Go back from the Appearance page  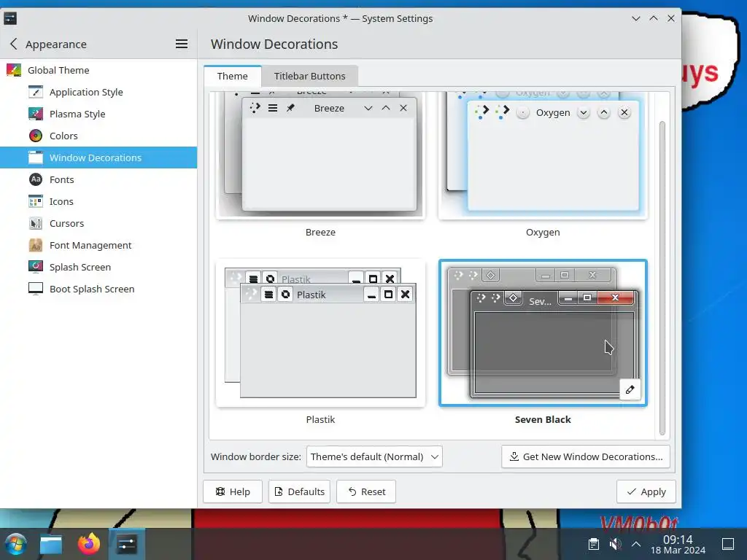click(13, 44)
